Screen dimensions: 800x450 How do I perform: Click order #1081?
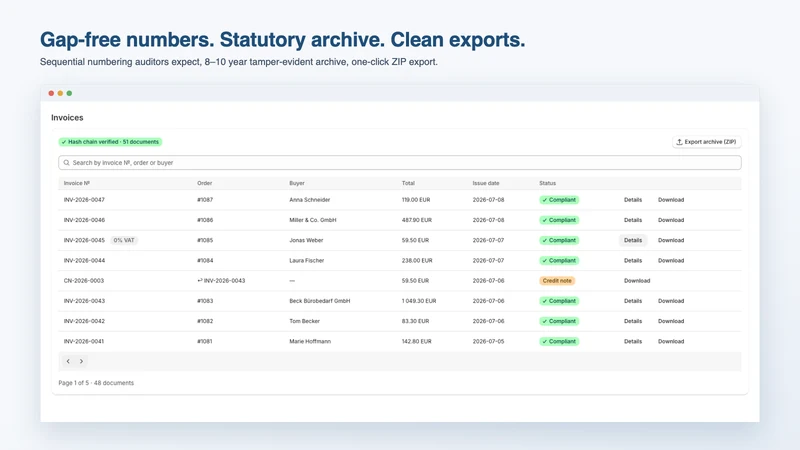(205, 341)
